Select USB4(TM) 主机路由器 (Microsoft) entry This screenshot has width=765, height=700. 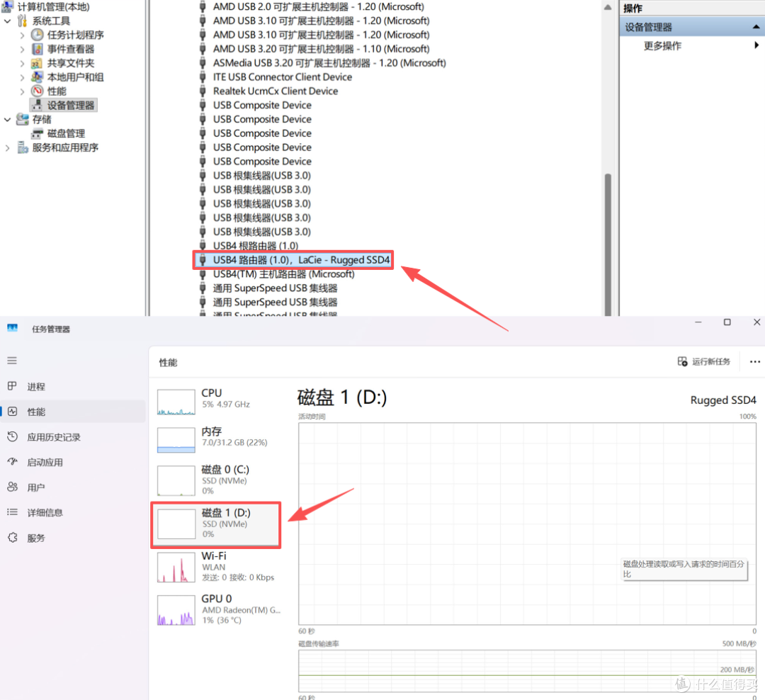pyautogui.click(x=283, y=274)
